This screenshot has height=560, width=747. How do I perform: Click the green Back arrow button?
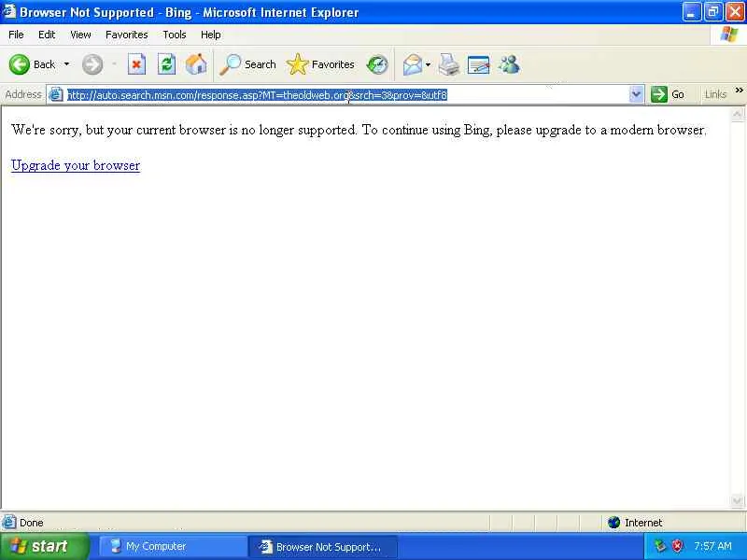[x=19, y=64]
